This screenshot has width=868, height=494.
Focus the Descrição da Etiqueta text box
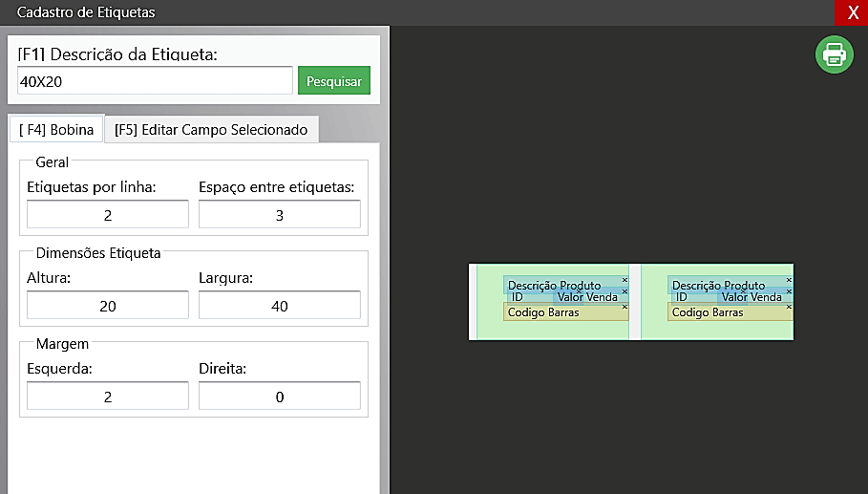click(155, 81)
